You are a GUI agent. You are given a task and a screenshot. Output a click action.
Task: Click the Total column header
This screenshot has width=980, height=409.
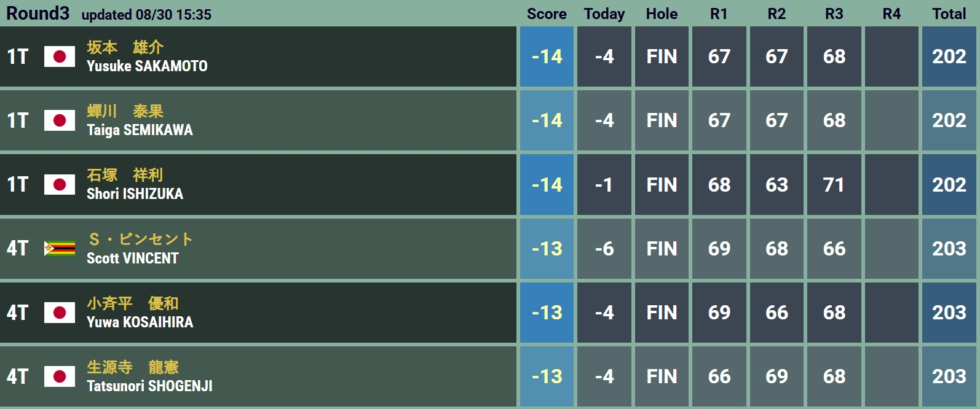coord(949,14)
